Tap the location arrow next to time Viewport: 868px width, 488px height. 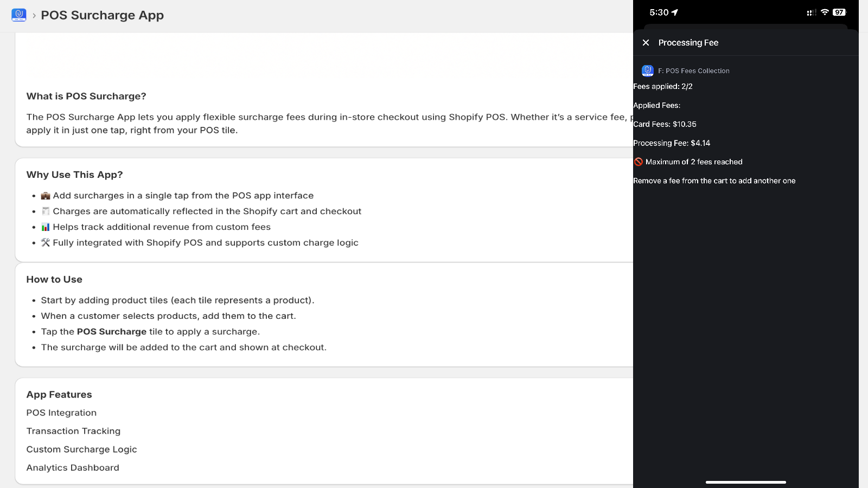click(675, 12)
